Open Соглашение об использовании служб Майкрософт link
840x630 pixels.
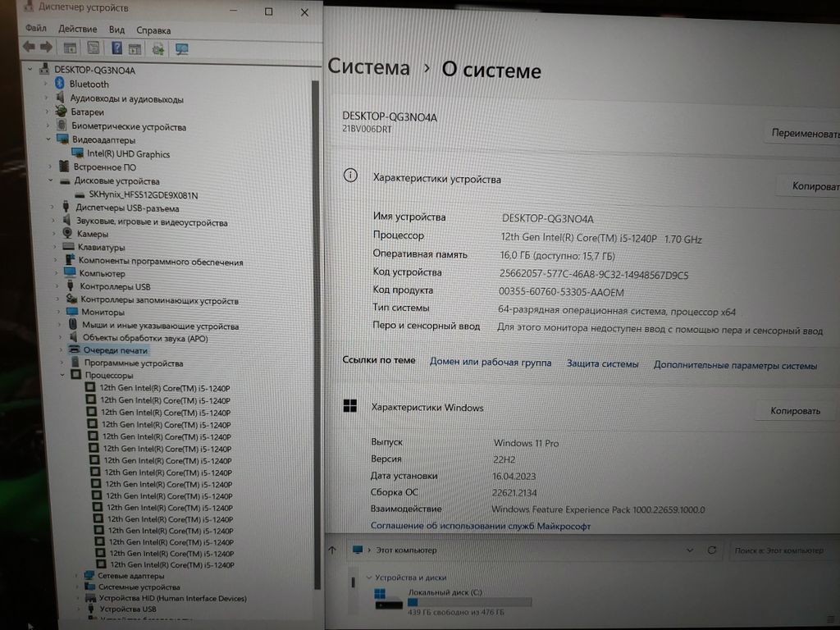[x=481, y=526]
